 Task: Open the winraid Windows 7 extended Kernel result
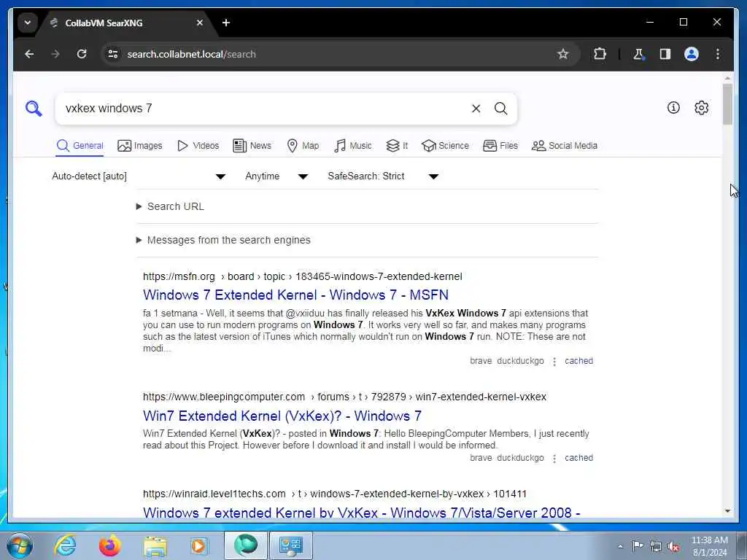(x=361, y=513)
